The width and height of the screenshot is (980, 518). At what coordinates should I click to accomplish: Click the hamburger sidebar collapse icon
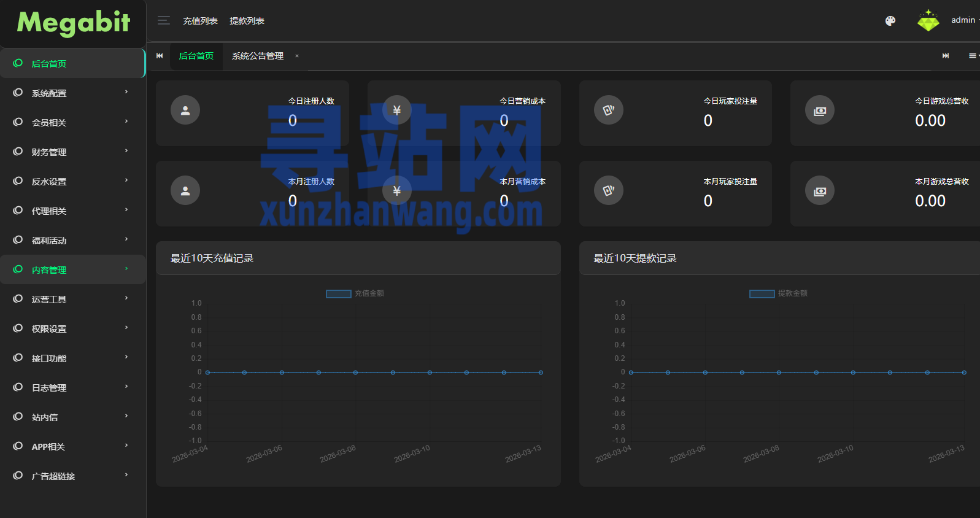(x=163, y=21)
